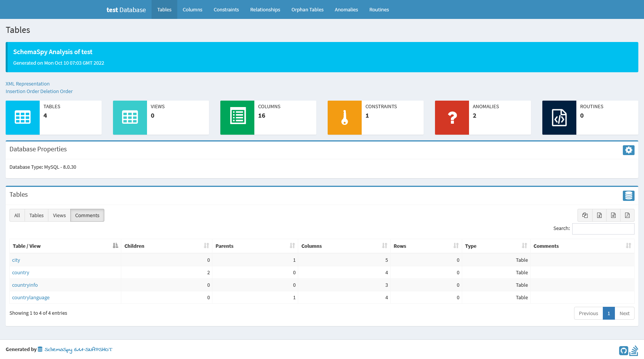Open the GitHub icon link in footer
Image resolution: width=644 pixels, height=359 pixels.
pos(623,351)
